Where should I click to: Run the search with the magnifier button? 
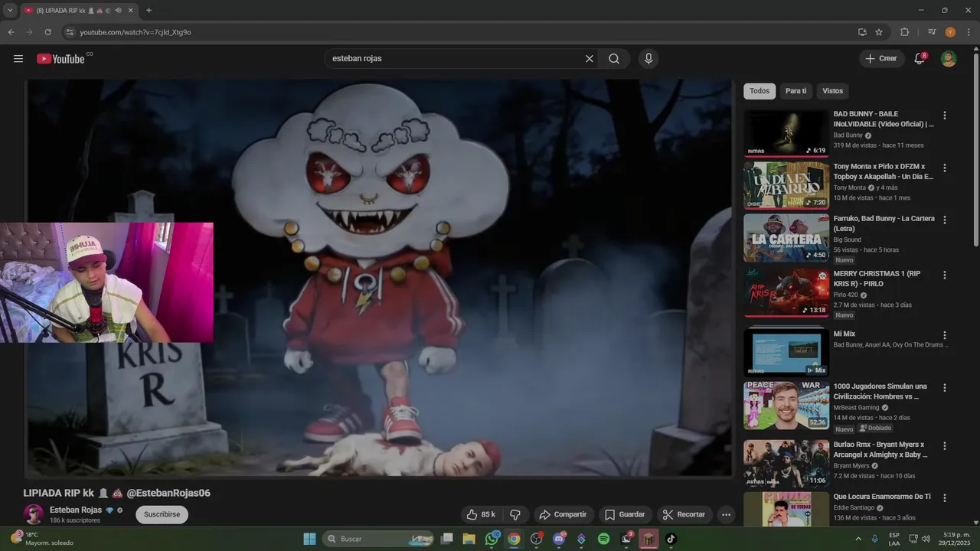click(614, 59)
